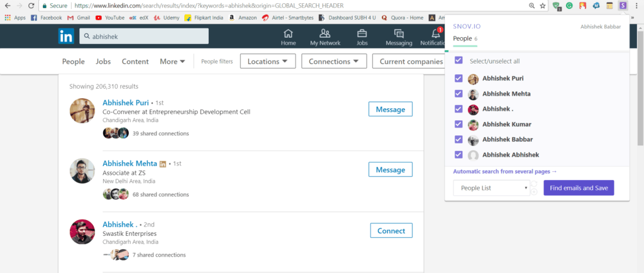Image resolution: width=644 pixels, height=273 pixels.
Task: View 68 shared connections
Action: point(160,194)
